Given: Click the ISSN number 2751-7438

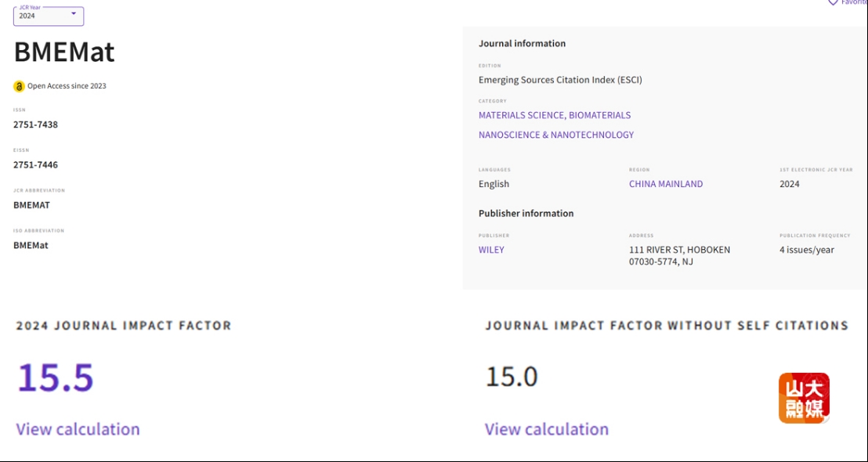Looking at the screenshot, I should (x=35, y=125).
